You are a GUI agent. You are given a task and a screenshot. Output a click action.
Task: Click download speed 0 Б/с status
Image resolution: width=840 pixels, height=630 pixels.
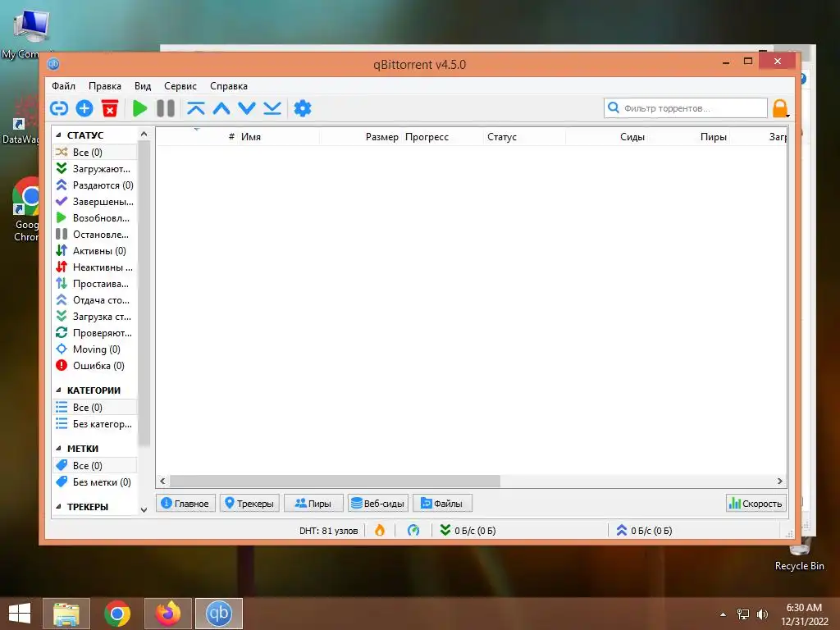pos(468,531)
